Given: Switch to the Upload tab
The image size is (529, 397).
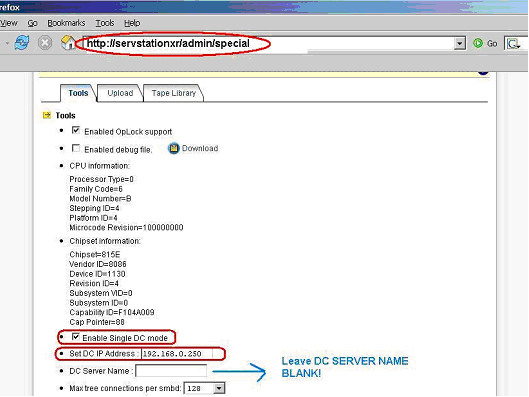Looking at the screenshot, I should (120, 93).
